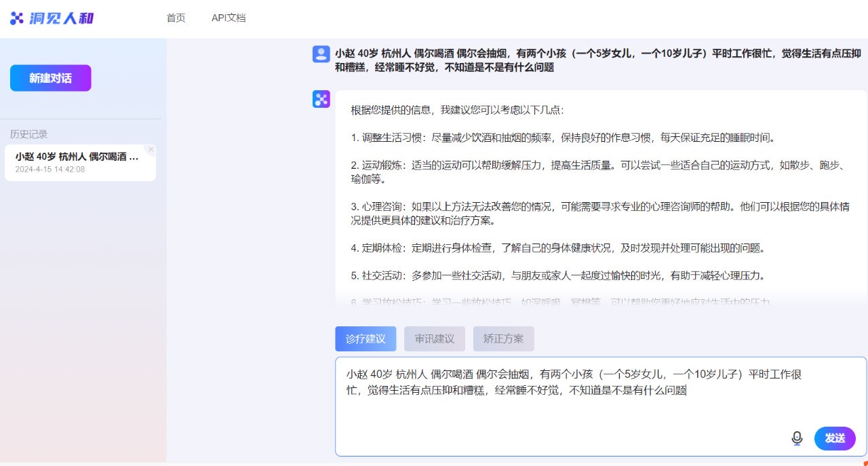The height and width of the screenshot is (466, 868).
Task: Click the 洞见人和 logo
Action: (x=52, y=18)
